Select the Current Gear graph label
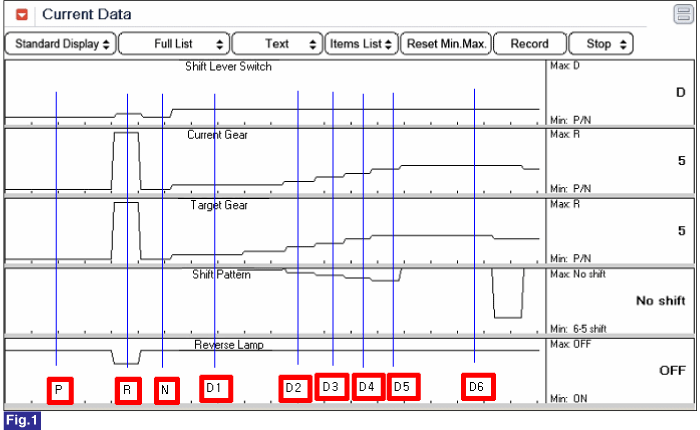The image size is (700, 430). (217, 135)
